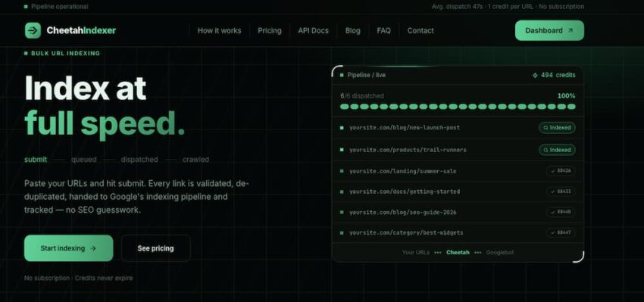
Task: Click the green bullet beside new-launch-post URL
Action: pos(342,128)
